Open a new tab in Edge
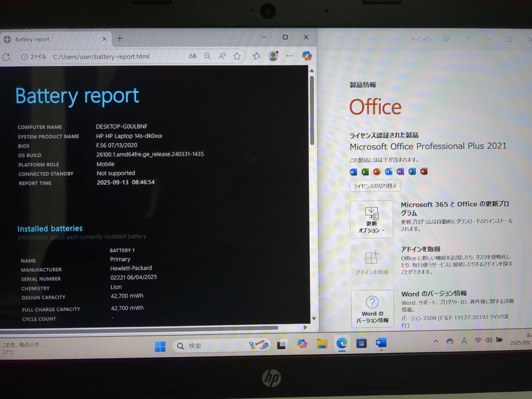This screenshot has width=532, height=399. [x=120, y=39]
